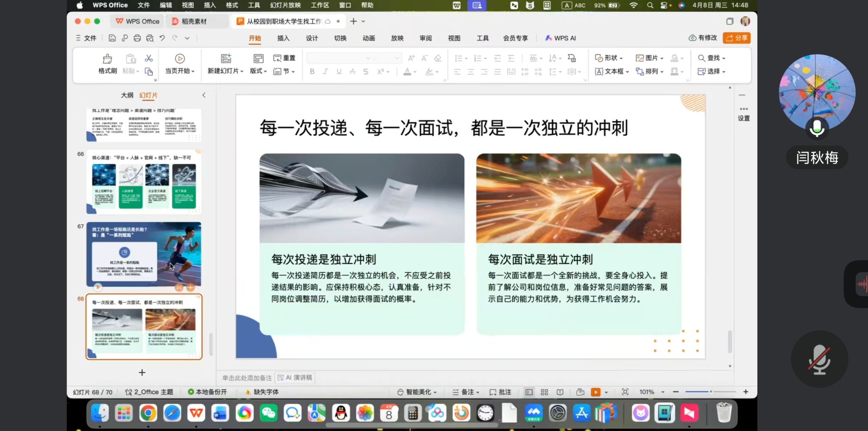Image resolution: width=868 pixels, height=431 pixels.
Task: Open slide sorter grid view icon
Action: click(545, 392)
